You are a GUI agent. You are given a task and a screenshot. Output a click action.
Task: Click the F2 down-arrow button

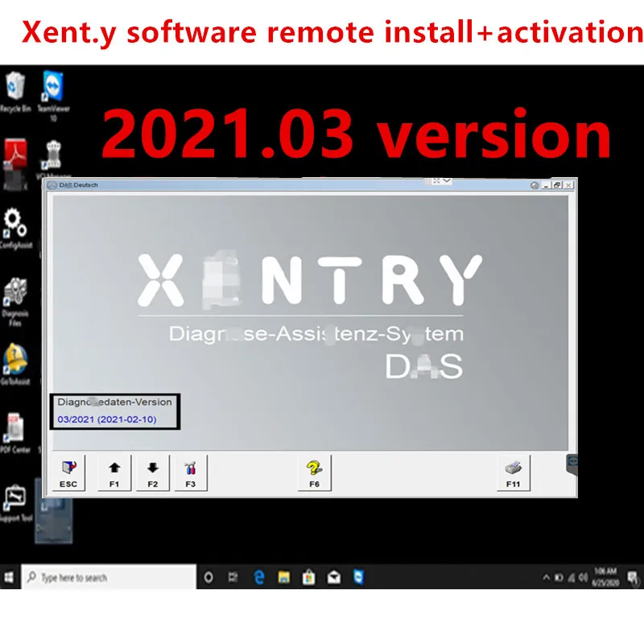[152, 473]
